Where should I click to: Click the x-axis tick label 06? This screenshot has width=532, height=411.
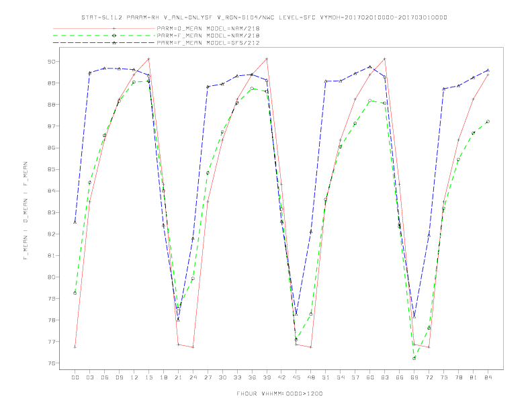click(x=105, y=377)
